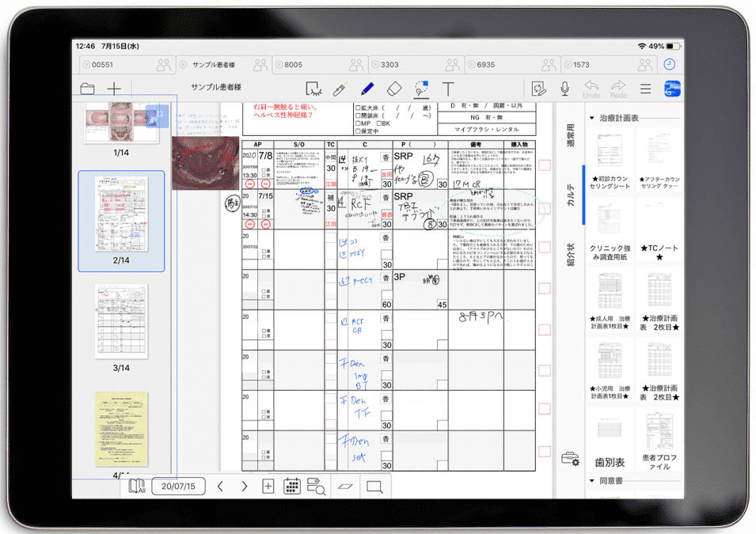This screenshot has height=534, width=756.
Task: Tap the Undo icon
Action: (591, 89)
